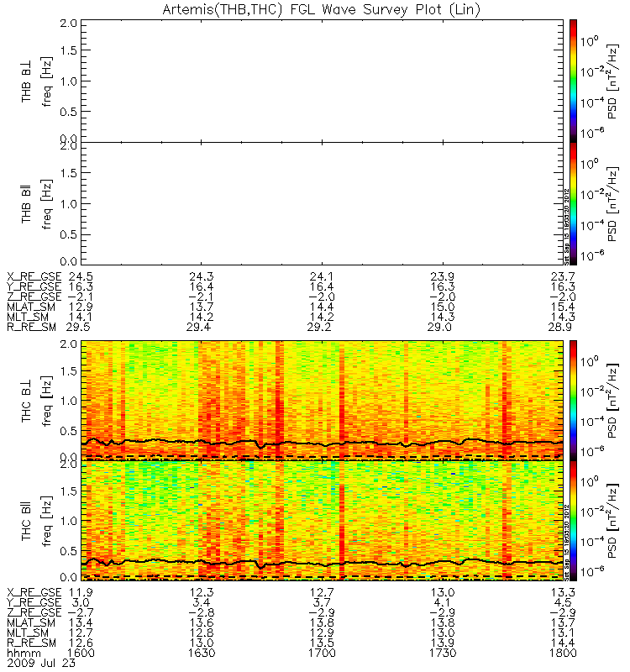
Task: Click the '1800' time tick label
Action: click(563, 654)
